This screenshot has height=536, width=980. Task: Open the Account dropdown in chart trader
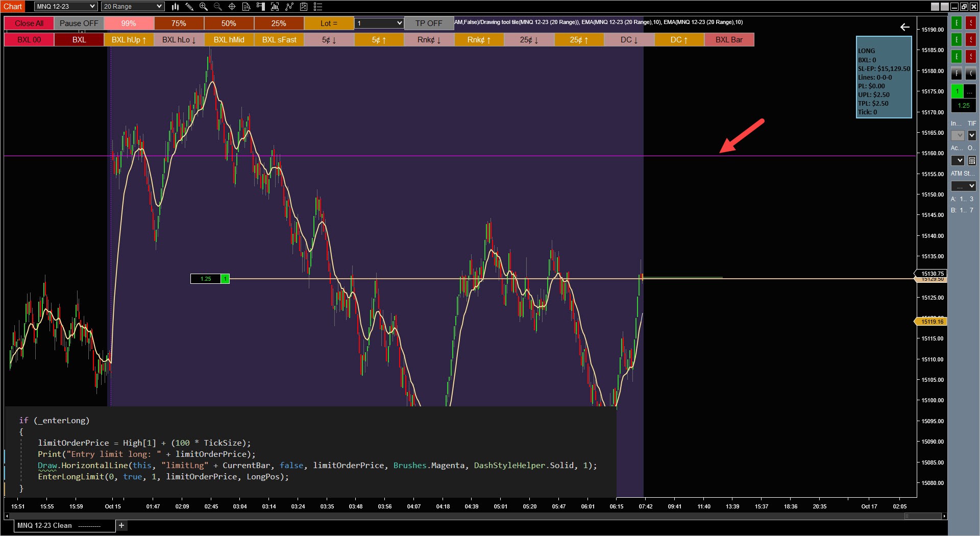pyautogui.click(x=958, y=160)
